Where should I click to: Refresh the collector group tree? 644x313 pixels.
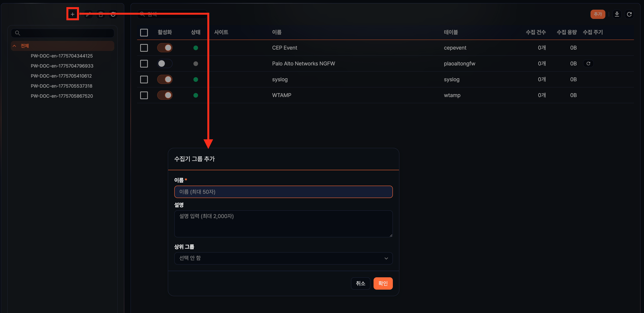coord(113,14)
